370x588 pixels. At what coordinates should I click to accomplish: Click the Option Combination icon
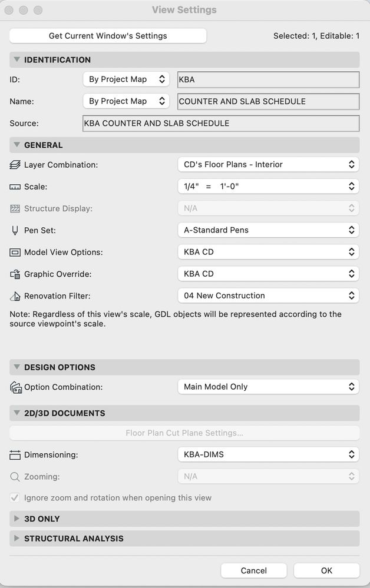(16, 387)
